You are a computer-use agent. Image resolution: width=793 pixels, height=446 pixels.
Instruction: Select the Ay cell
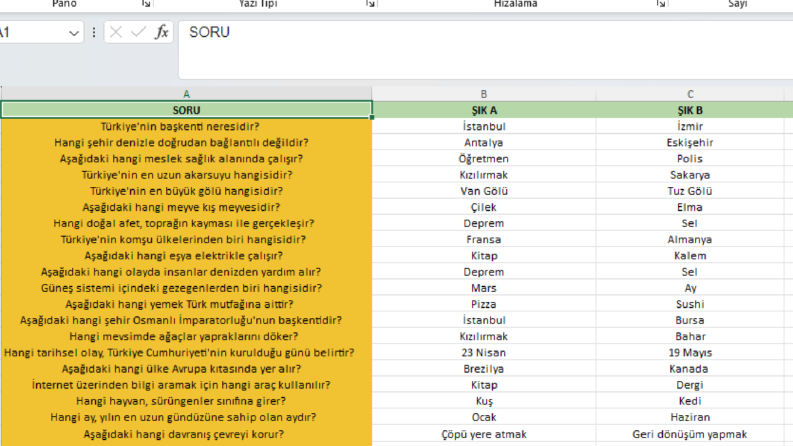(x=690, y=288)
